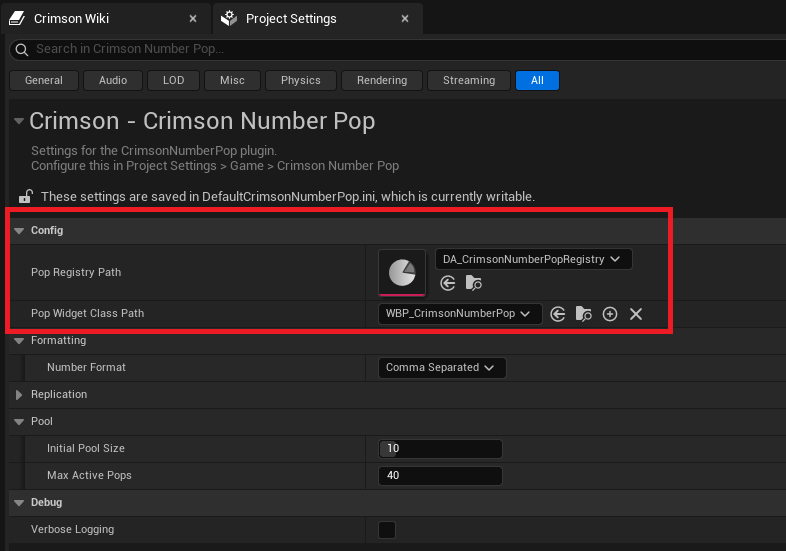
Task: Clear the Pop Widget Class Path value
Action: coord(636,314)
